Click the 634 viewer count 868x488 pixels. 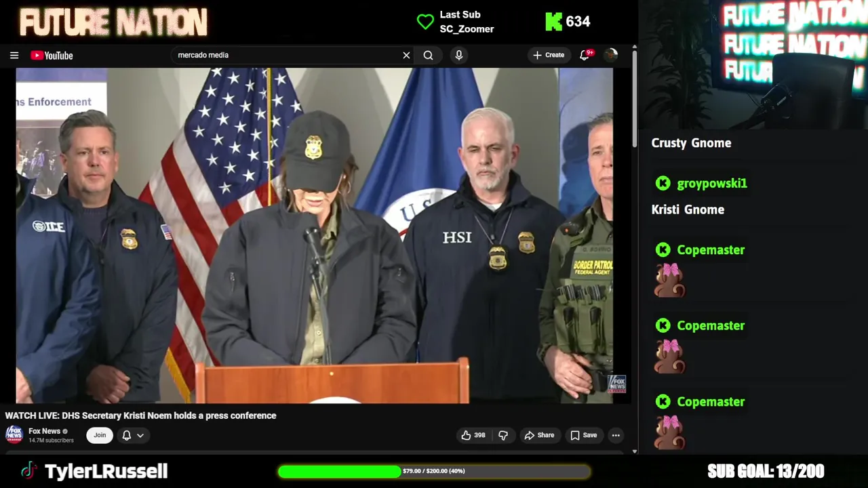click(x=578, y=22)
